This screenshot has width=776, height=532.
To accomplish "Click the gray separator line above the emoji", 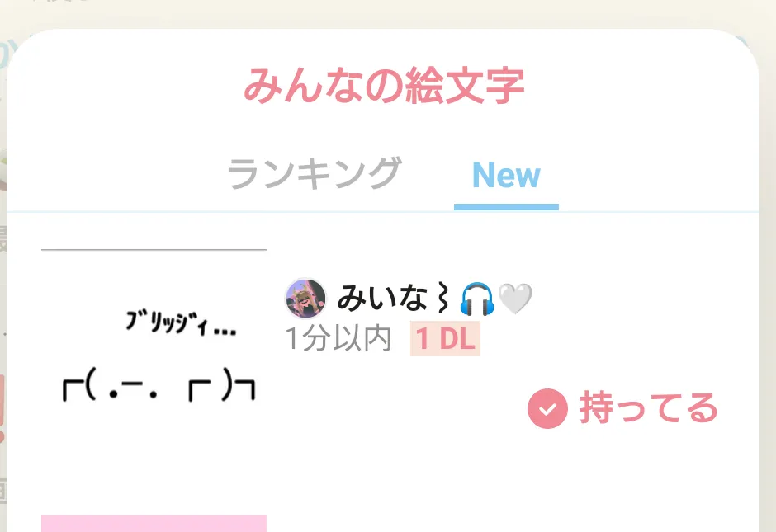I will click(154, 250).
